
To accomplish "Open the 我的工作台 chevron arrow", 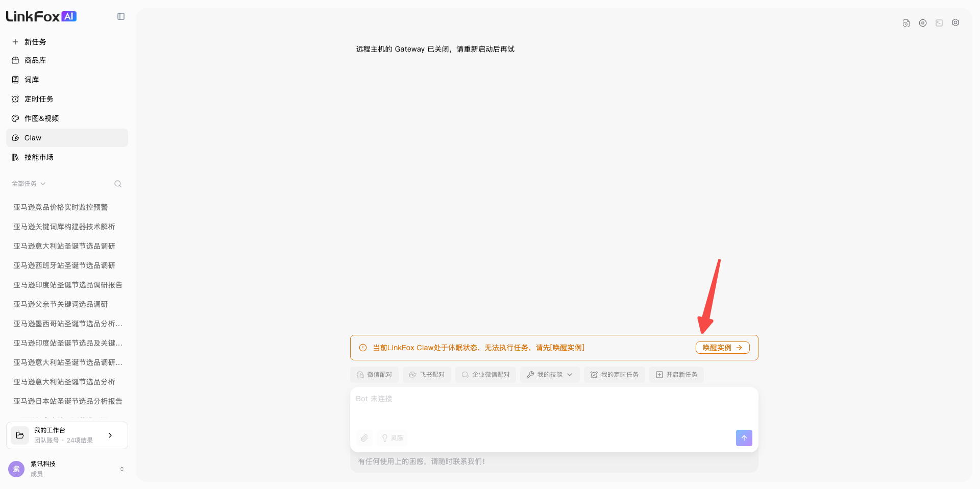I will (110, 435).
